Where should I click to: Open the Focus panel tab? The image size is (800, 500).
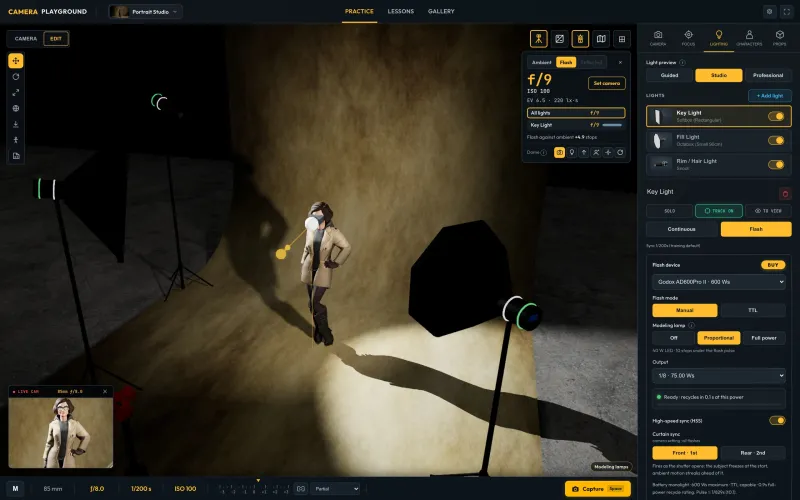coord(688,38)
